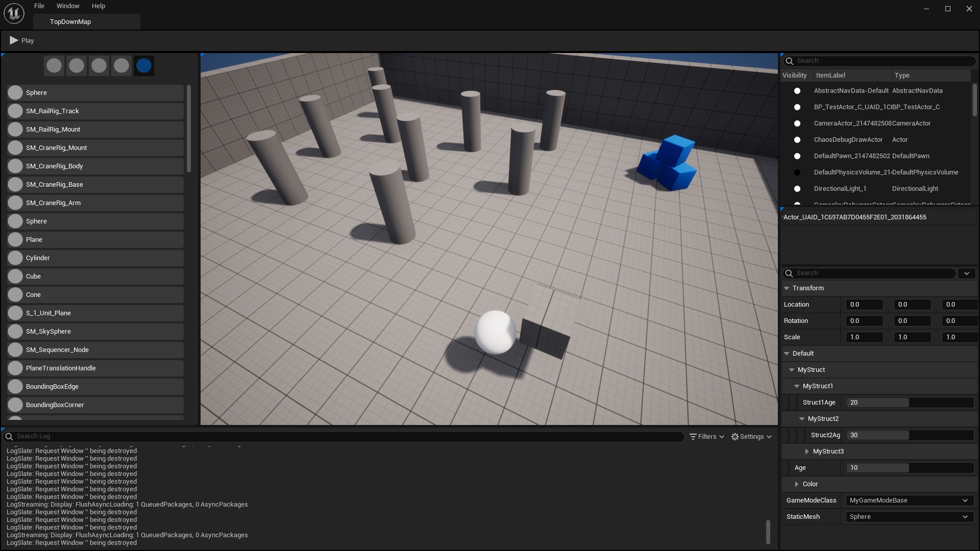Click the first gray placement mode icon
This screenshot has width=980, height=551.
[54, 65]
